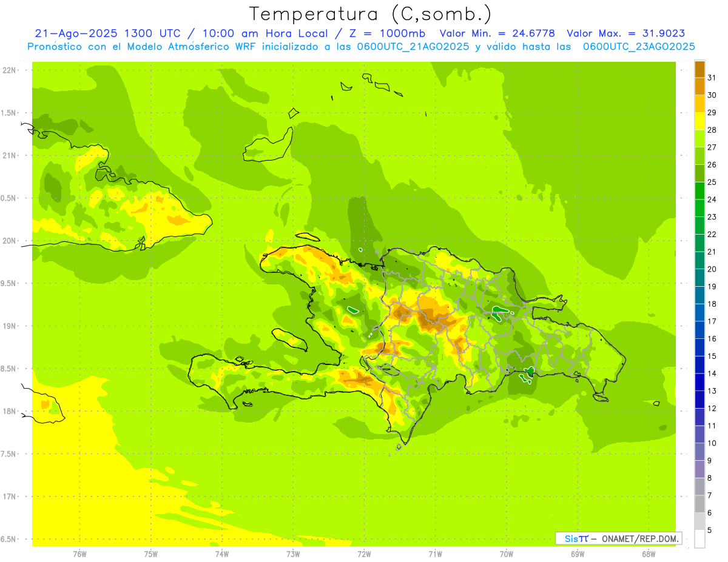This screenshot has height=562, width=728.
Task: Click the '1.5N' latitude label
Action: [x=10, y=113]
